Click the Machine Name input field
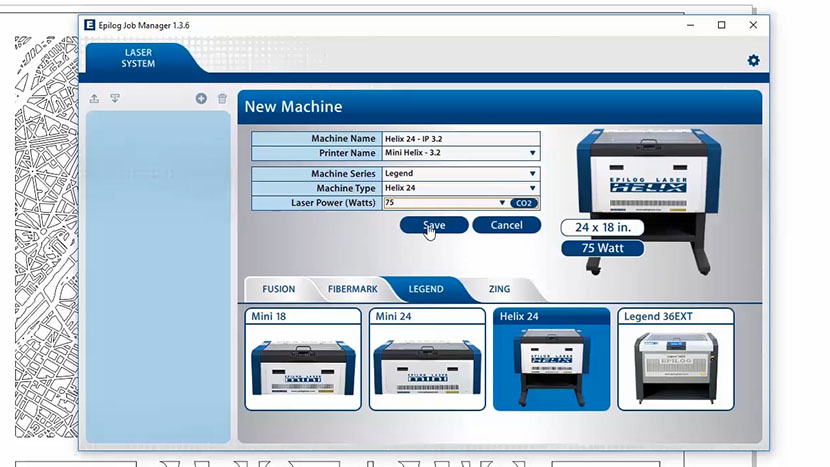The height and width of the screenshot is (467, 830). (x=460, y=139)
